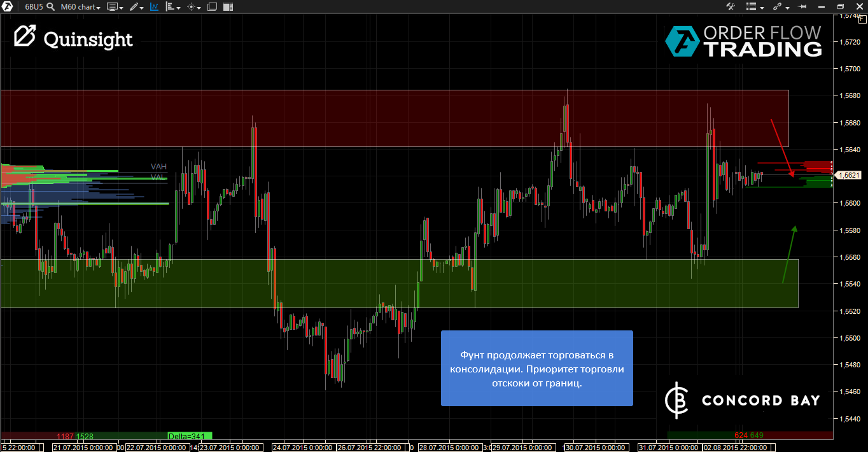The width and height of the screenshot is (868, 452).
Task: Select the crosshair cursor mode icon
Action: pos(191,7)
